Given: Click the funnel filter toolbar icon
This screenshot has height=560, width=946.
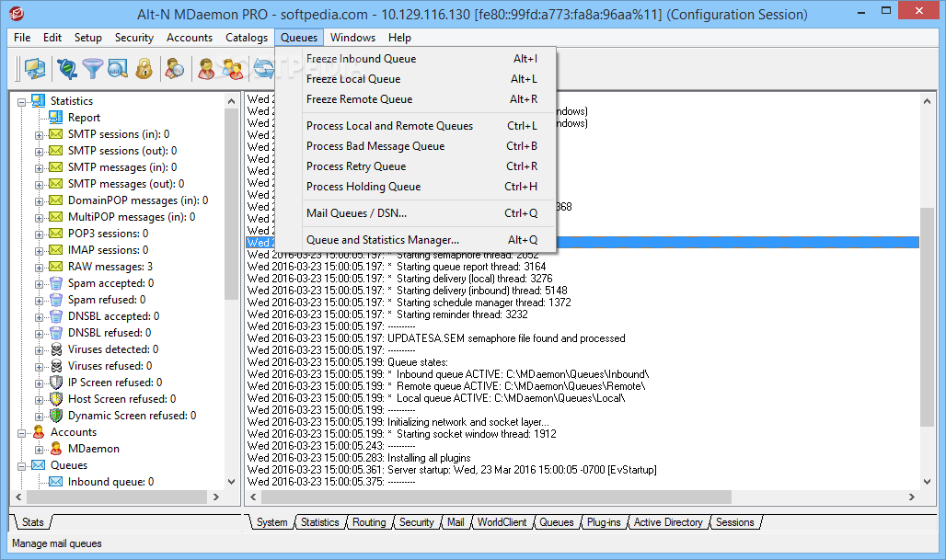Looking at the screenshot, I should (x=92, y=69).
